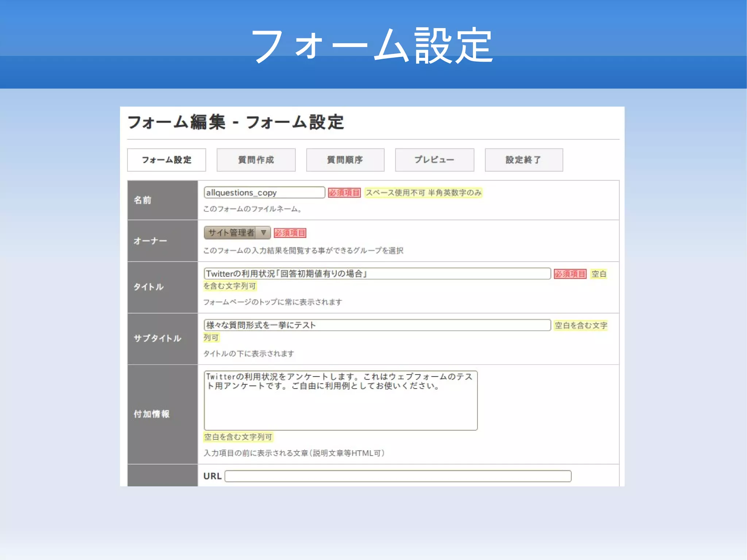Screen dimensions: 747x560
Task: Click the 付加情報 textarea
Action: (341, 401)
